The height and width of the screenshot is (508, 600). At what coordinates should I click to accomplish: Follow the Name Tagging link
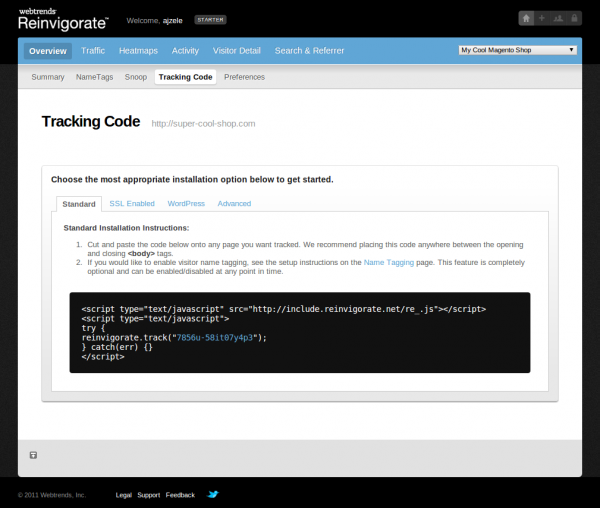[389, 262]
